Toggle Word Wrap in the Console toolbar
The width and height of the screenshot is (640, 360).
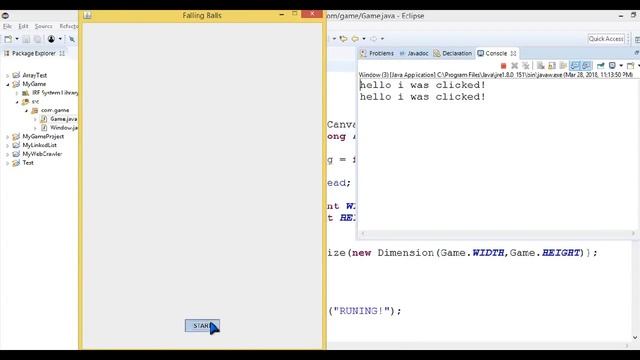coord(563,66)
